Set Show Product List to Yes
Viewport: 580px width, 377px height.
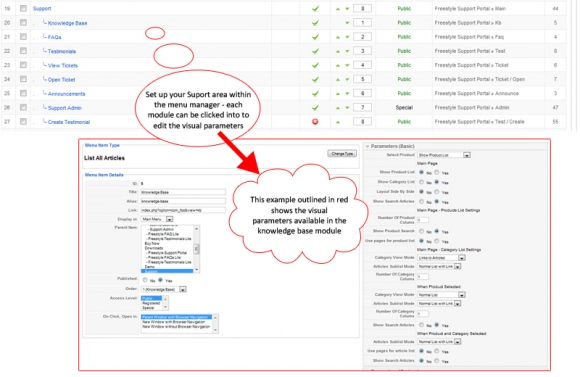437,172
